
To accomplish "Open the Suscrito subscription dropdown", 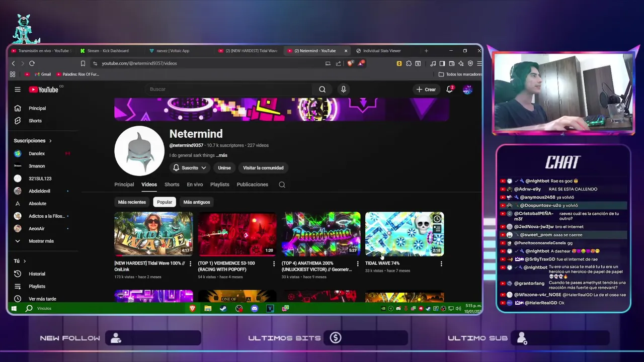I will (x=190, y=168).
